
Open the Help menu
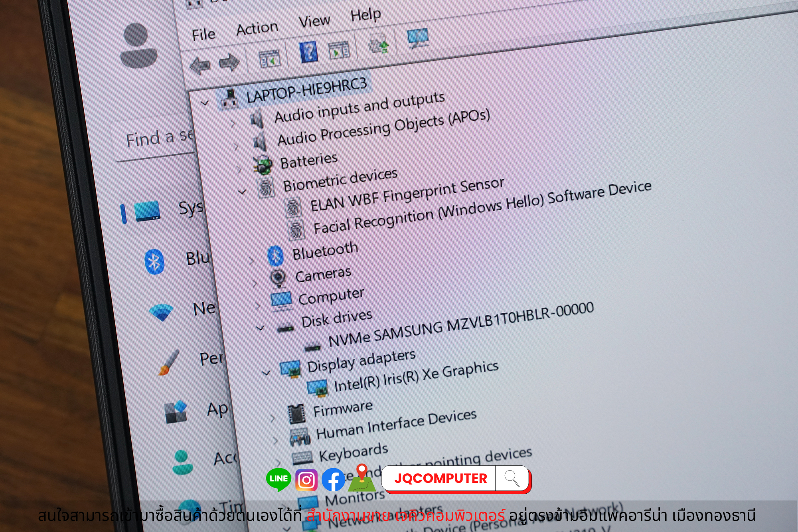[x=365, y=15]
